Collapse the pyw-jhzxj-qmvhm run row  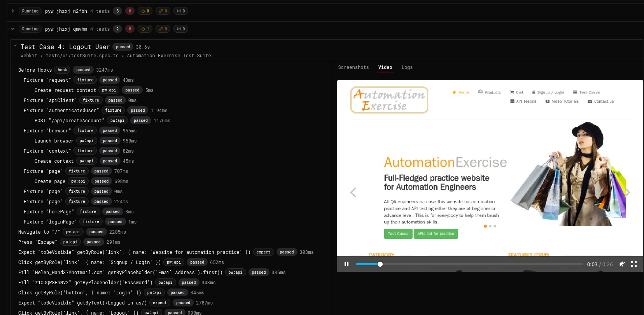click(13, 29)
